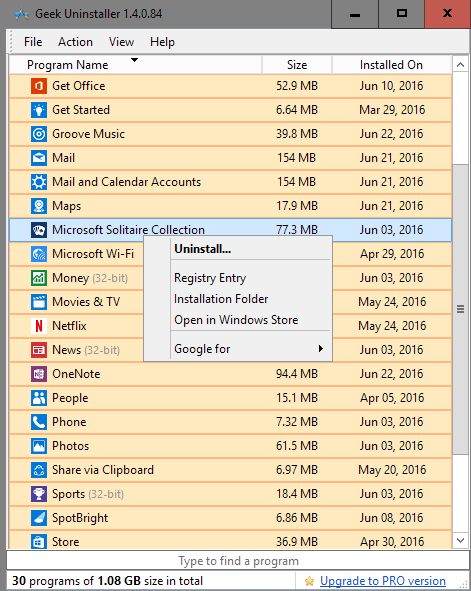
Task: Open the Help menu
Action: click(162, 42)
